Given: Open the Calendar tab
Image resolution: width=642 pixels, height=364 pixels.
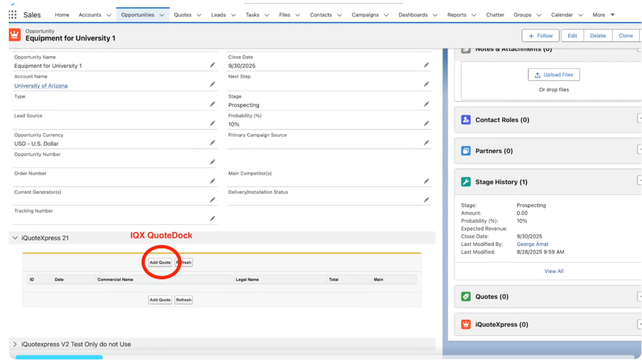Looking at the screenshot, I should coord(562,15).
